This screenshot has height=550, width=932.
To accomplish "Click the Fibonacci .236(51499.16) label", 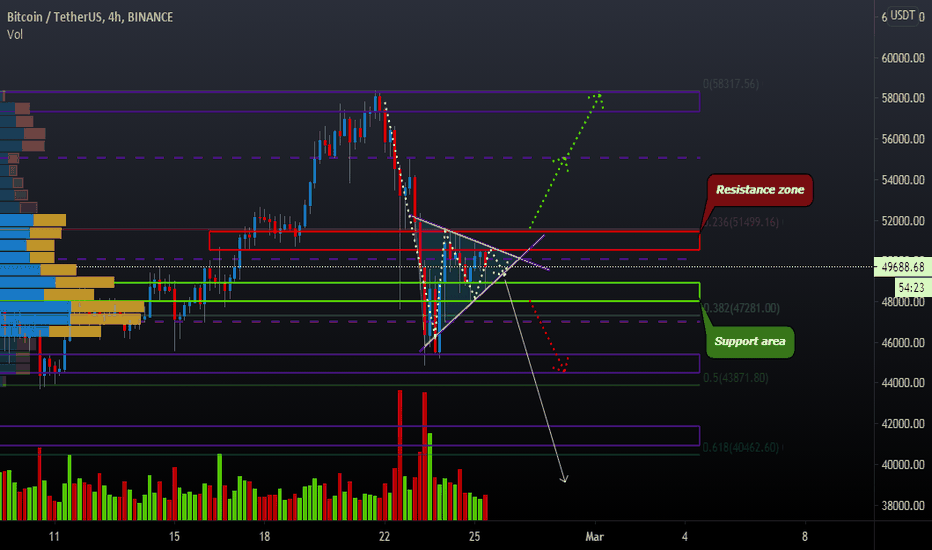I will point(741,222).
